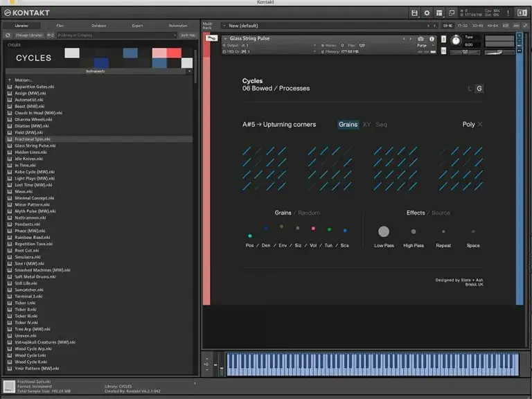The height and width of the screenshot is (399, 532).
Task: Select Wood Cycle Arp.nki in the list
Action: point(100,349)
